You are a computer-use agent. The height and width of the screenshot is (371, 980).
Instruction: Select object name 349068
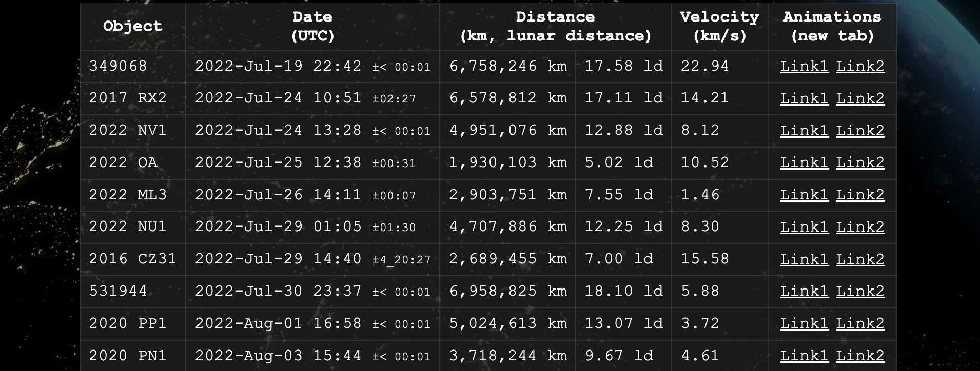click(118, 66)
